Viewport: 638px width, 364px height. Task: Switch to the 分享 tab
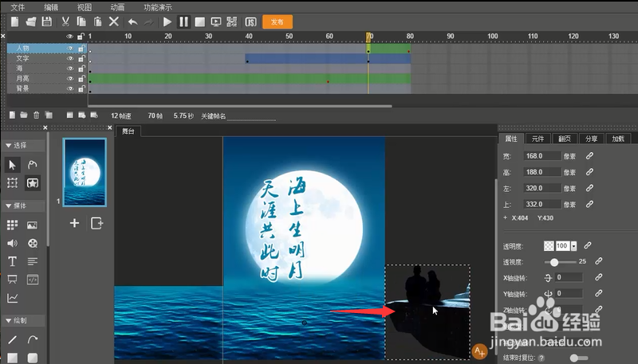[x=591, y=139]
